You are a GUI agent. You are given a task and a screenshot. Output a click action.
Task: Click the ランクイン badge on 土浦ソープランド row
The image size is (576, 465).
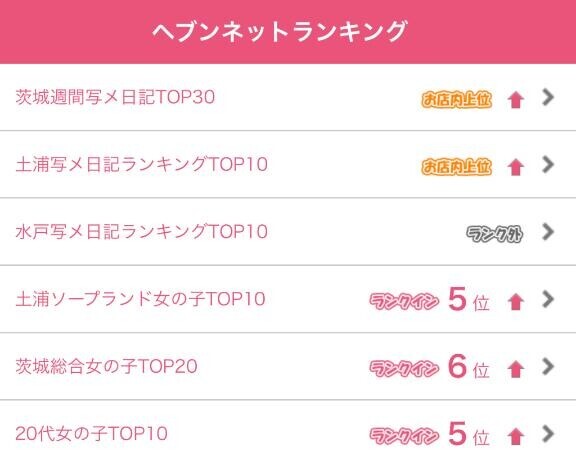point(404,301)
